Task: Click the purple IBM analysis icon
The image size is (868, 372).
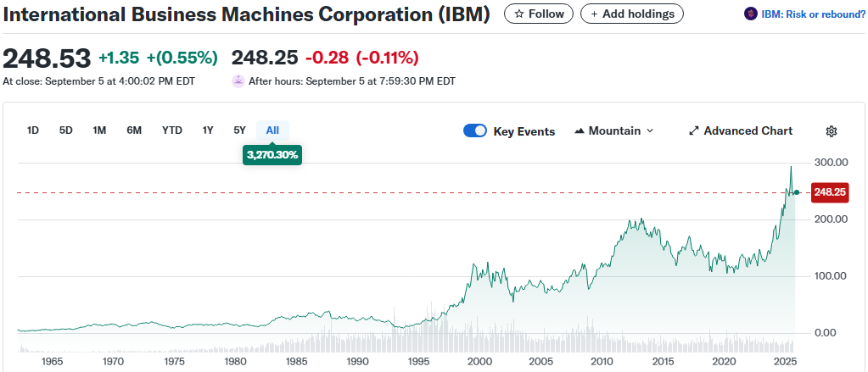Action: pyautogui.click(x=750, y=14)
